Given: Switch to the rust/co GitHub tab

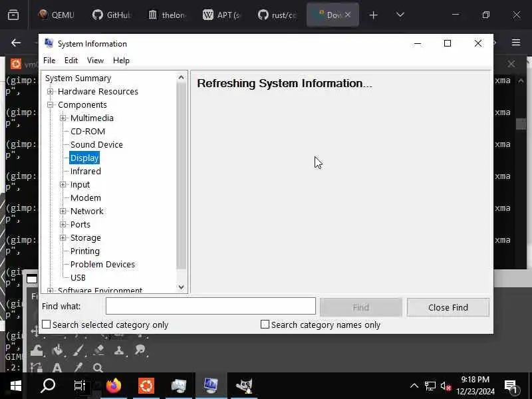Looking at the screenshot, I should pyautogui.click(x=277, y=15).
